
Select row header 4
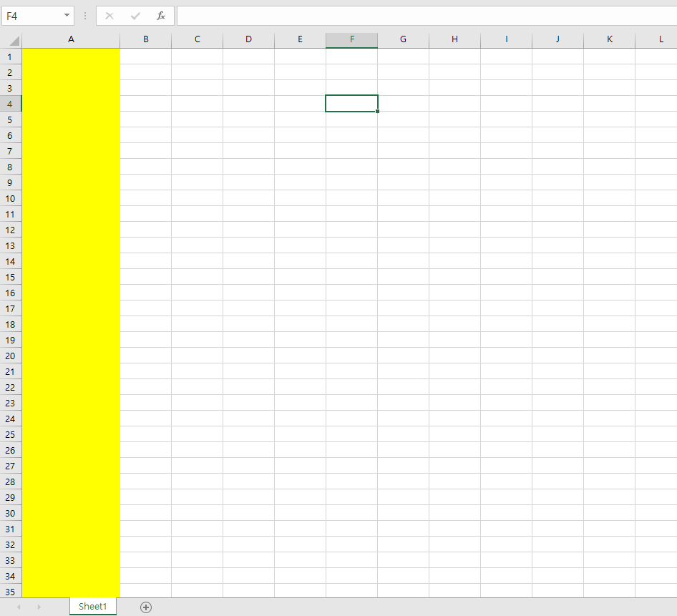(10, 103)
